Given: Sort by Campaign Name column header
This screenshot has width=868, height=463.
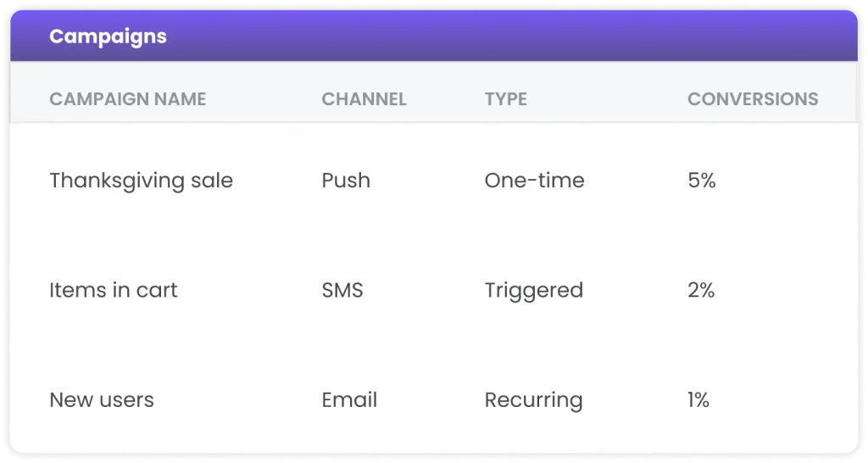Looking at the screenshot, I should [x=128, y=99].
